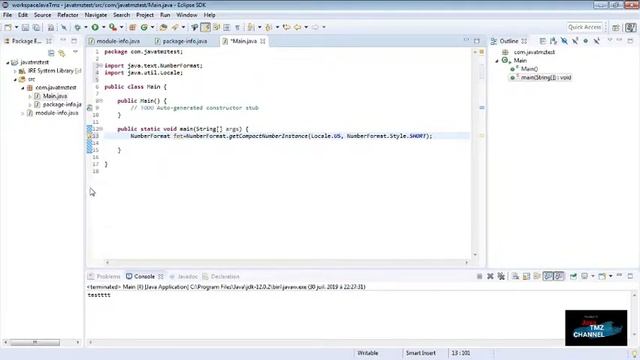Collapse the Main class in Outline
The height and width of the screenshot is (360, 640).
click(x=497, y=61)
